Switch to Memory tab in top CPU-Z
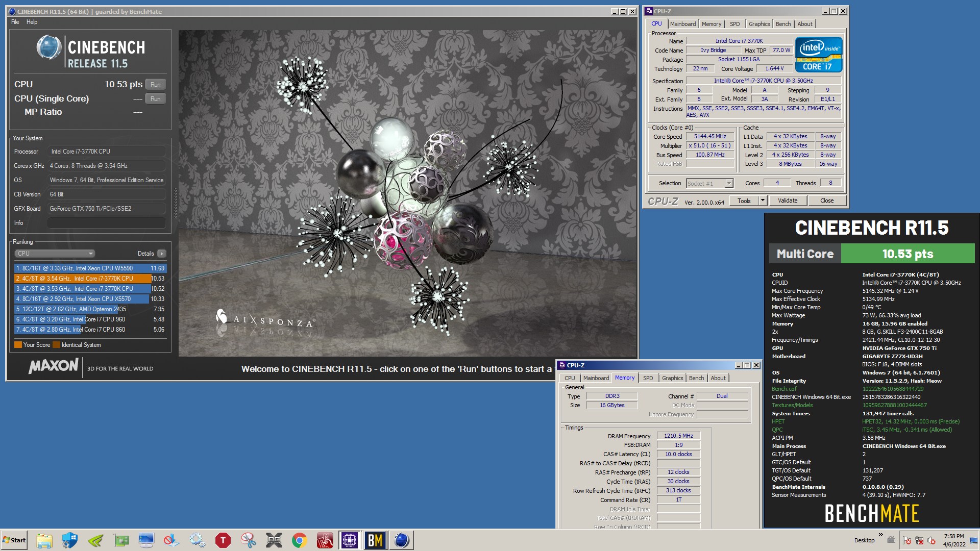Screen dimensions: 980x551 point(712,24)
